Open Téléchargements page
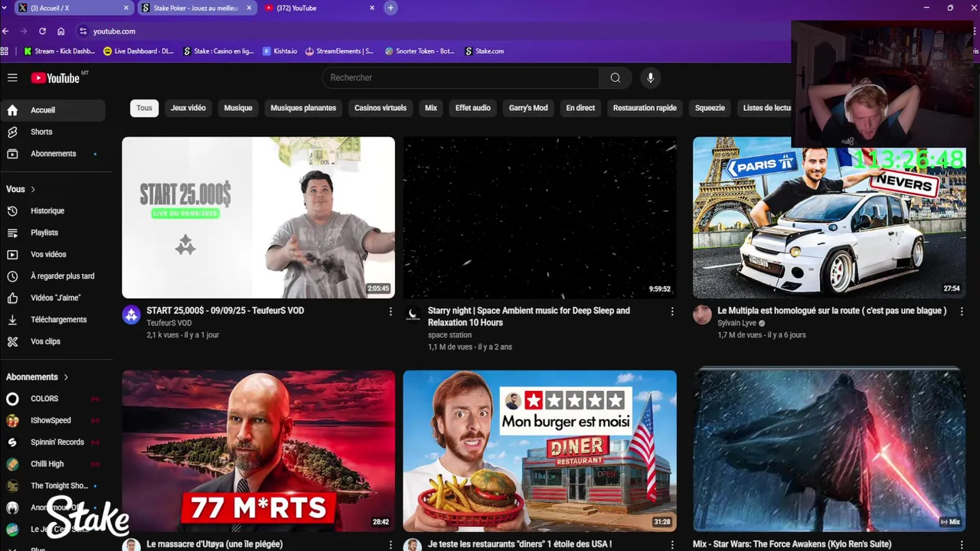The height and width of the screenshot is (551, 980). (x=53, y=320)
